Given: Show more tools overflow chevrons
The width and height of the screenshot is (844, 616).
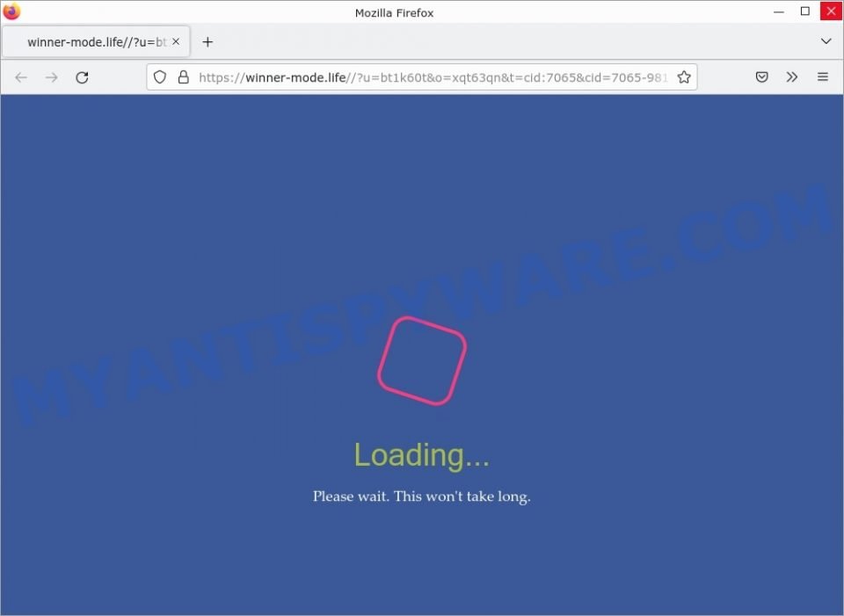Looking at the screenshot, I should coord(792,77).
